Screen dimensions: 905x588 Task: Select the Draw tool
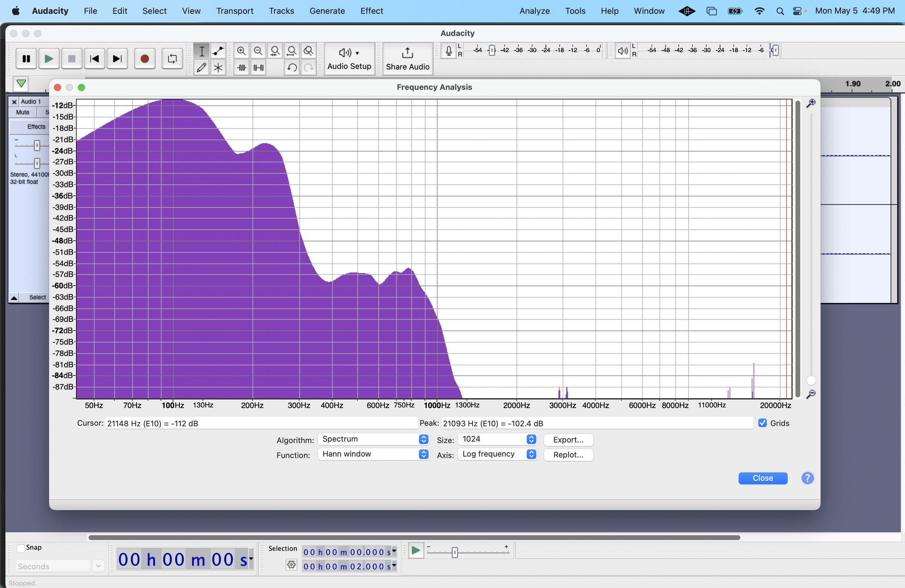click(x=202, y=68)
